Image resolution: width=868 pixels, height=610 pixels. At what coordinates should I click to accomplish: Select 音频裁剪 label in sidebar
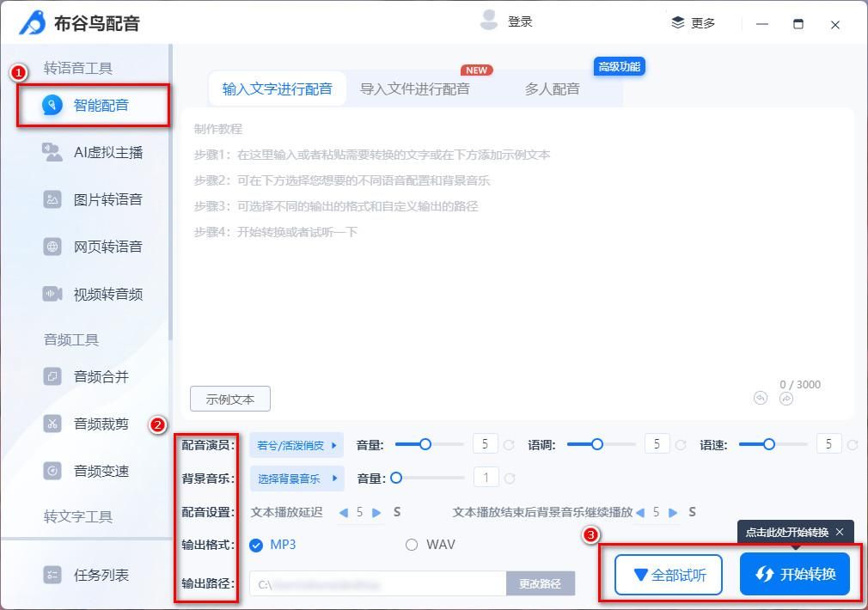click(x=101, y=424)
